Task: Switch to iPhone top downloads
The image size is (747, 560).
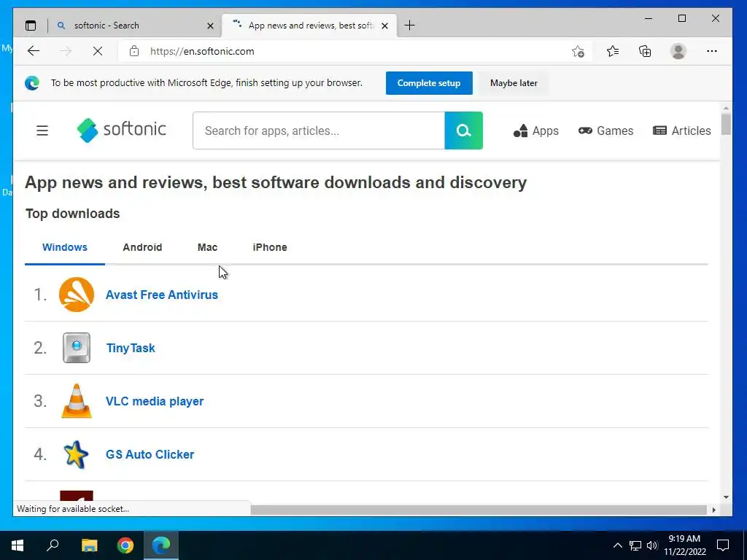Action: [270, 247]
